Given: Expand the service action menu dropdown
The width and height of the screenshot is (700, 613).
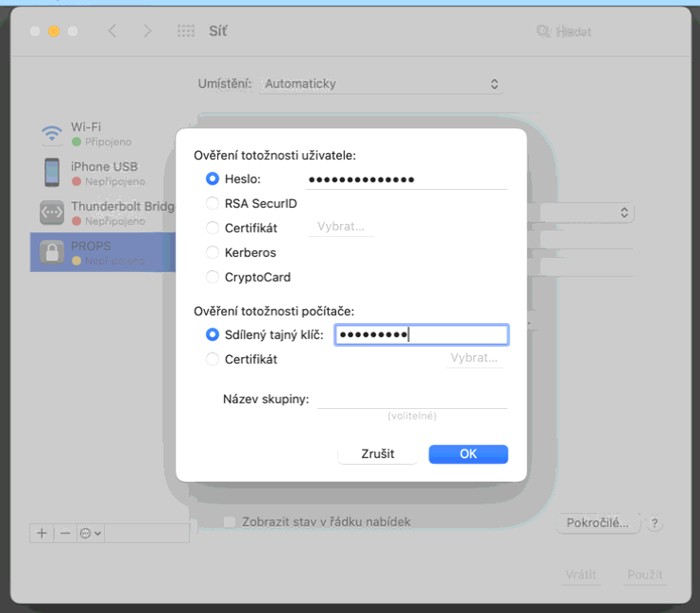Looking at the screenshot, I should click(x=91, y=533).
